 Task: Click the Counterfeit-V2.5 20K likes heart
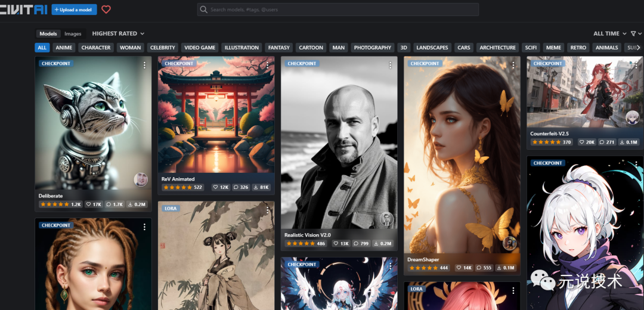[581, 142]
